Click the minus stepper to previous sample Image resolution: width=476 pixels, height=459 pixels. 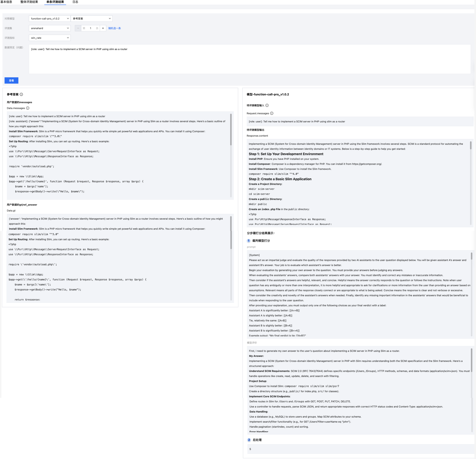click(78, 28)
